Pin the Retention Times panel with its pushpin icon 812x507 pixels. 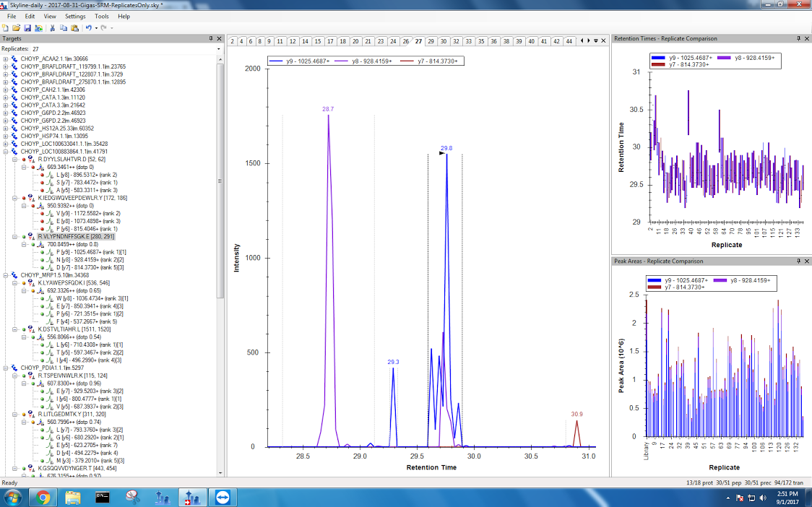tap(799, 38)
